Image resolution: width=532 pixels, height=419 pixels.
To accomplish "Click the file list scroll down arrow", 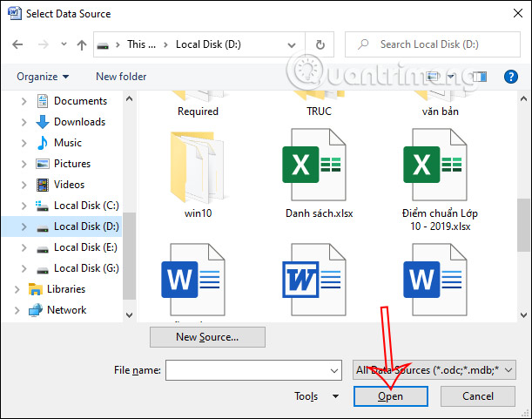I will (523, 315).
